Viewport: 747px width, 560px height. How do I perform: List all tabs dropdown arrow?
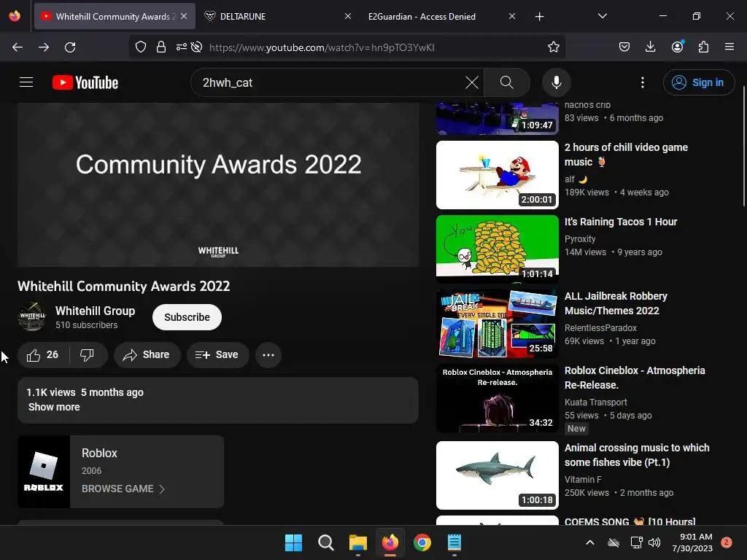(x=602, y=16)
